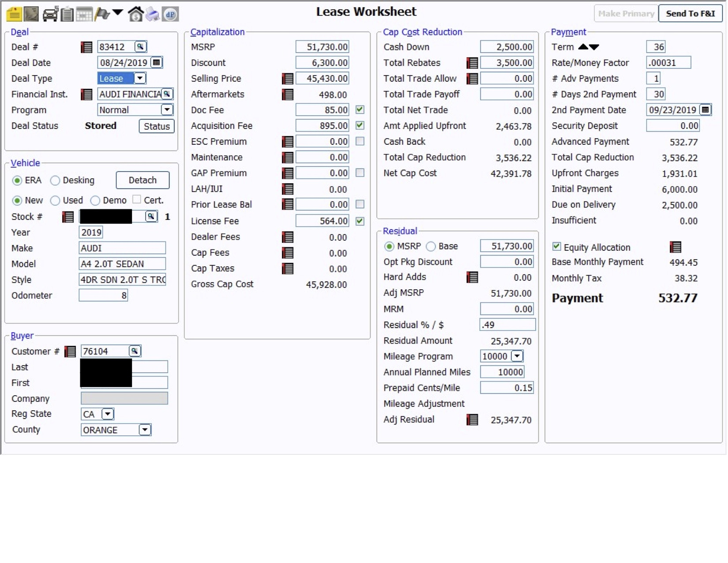Viewport: 728px width, 563px height.
Task: Search Stock # with magnifier icon
Action: (151, 216)
